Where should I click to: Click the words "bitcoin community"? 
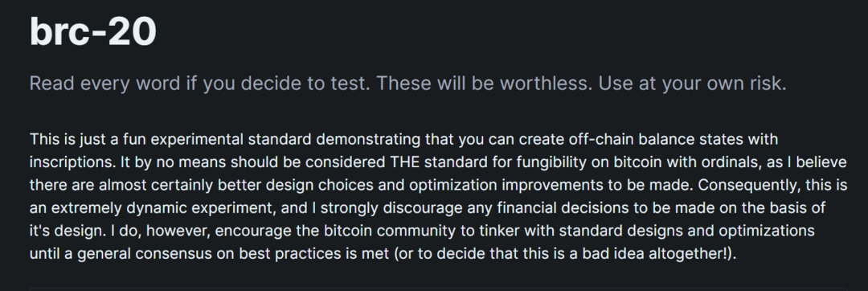pos(392,232)
